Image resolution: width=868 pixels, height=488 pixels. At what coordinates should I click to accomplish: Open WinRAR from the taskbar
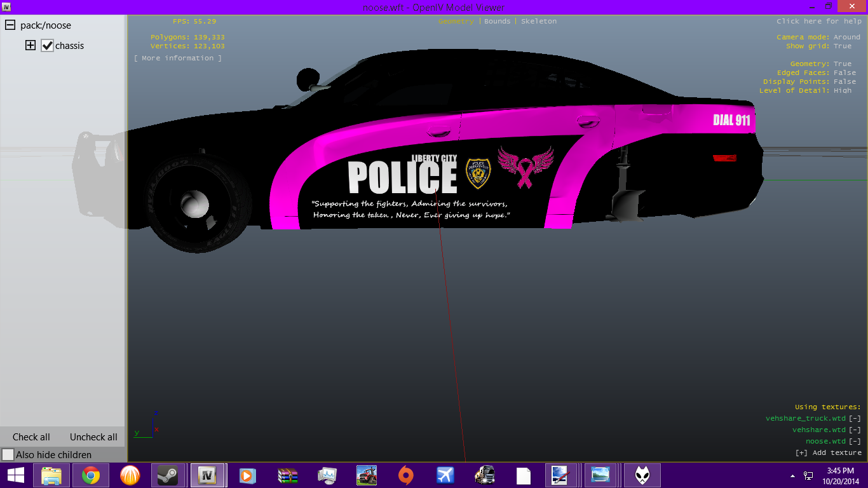click(x=288, y=475)
